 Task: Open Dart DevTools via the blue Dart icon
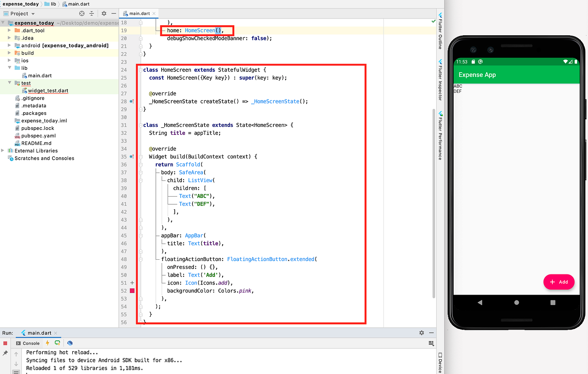[x=70, y=343]
